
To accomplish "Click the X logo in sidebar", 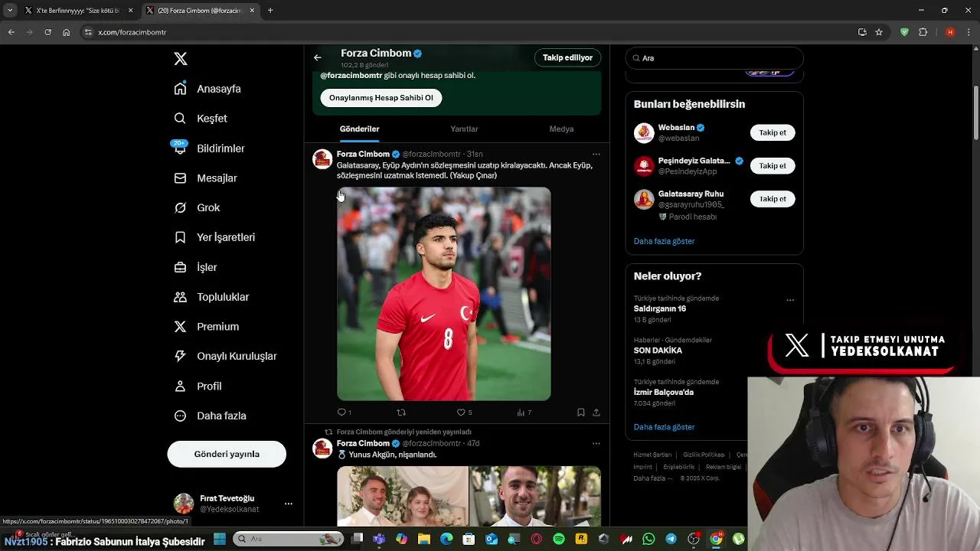I will [x=181, y=59].
